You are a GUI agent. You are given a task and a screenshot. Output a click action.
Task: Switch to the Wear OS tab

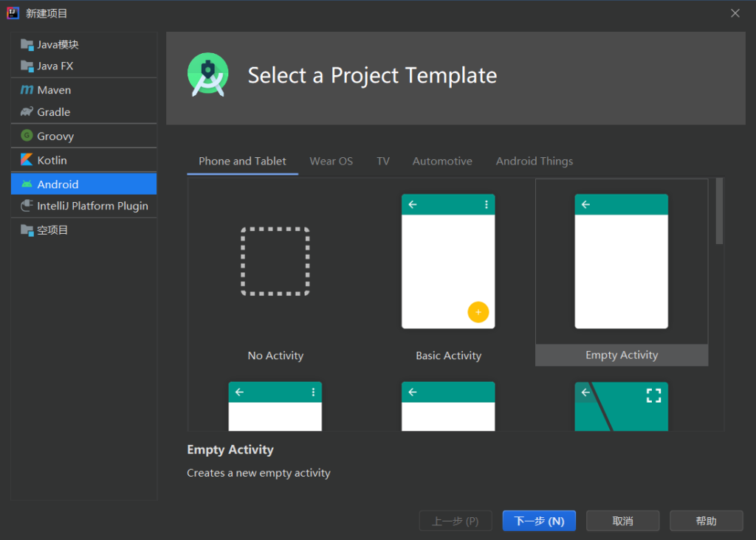331,162
